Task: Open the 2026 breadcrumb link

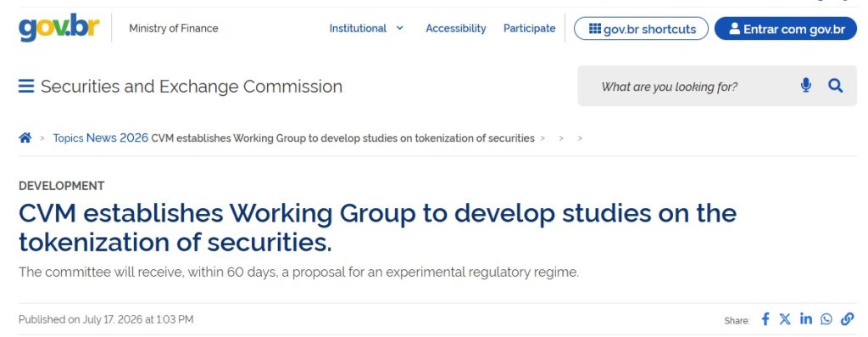Action: (x=134, y=138)
